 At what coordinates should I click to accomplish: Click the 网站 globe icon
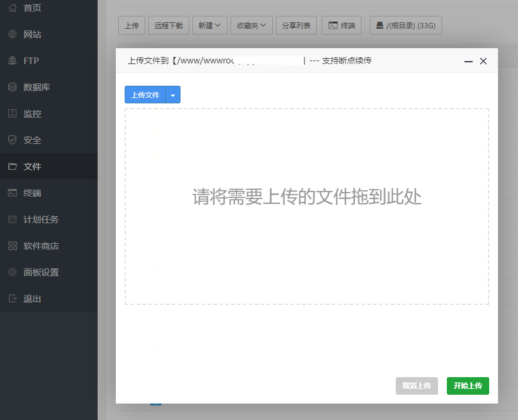pyautogui.click(x=12, y=34)
